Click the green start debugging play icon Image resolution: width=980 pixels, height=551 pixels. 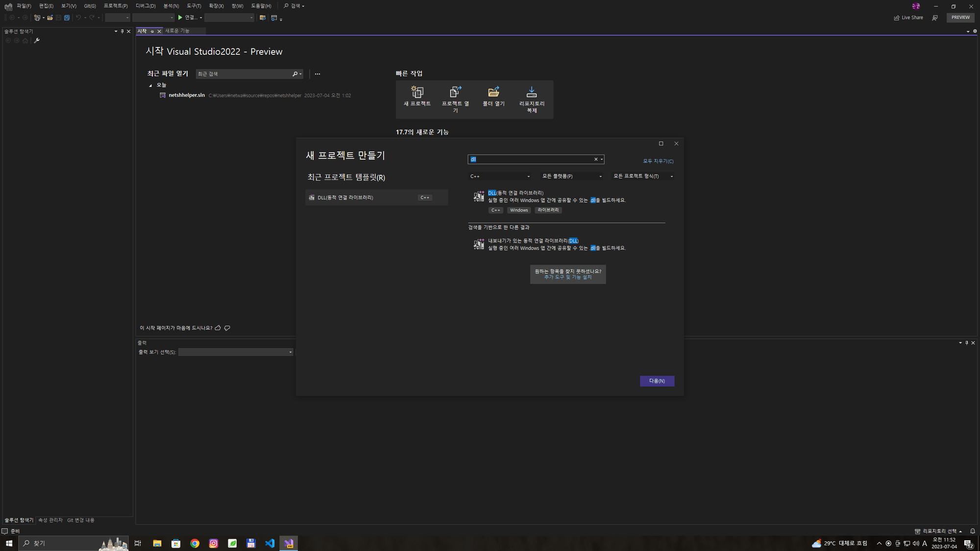coord(180,18)
